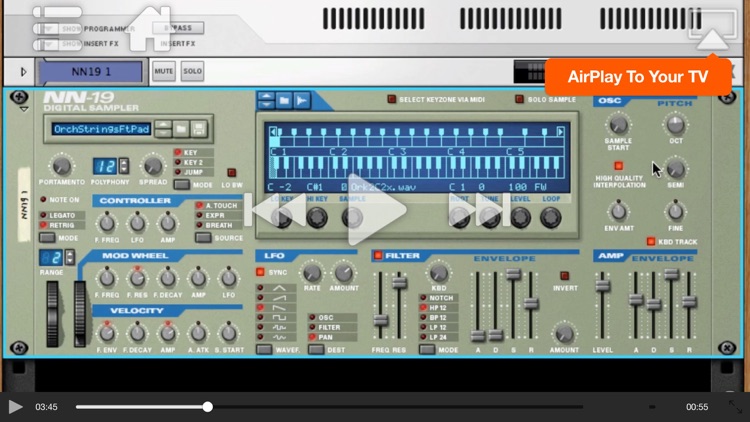The height and width of the screenshot is (422, 750).
Task: Enable SOLO SAMPLE
Action: coord(519,99)
